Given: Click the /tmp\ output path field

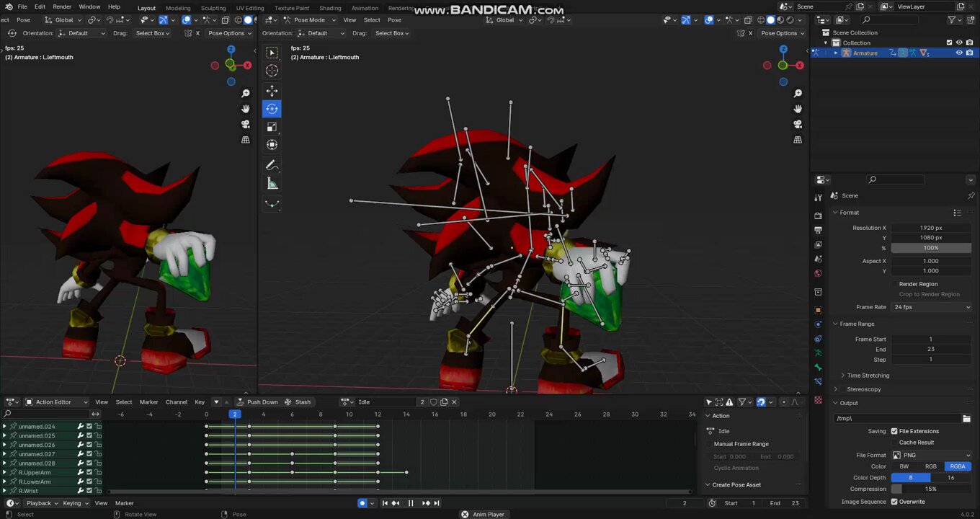Looking at the screenshot, I should click(897, 418).
